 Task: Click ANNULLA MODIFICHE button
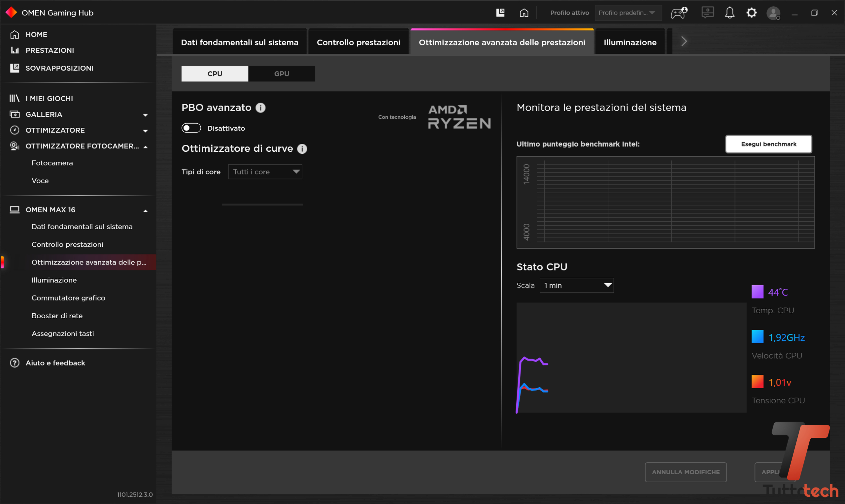[x=686, y=472]
